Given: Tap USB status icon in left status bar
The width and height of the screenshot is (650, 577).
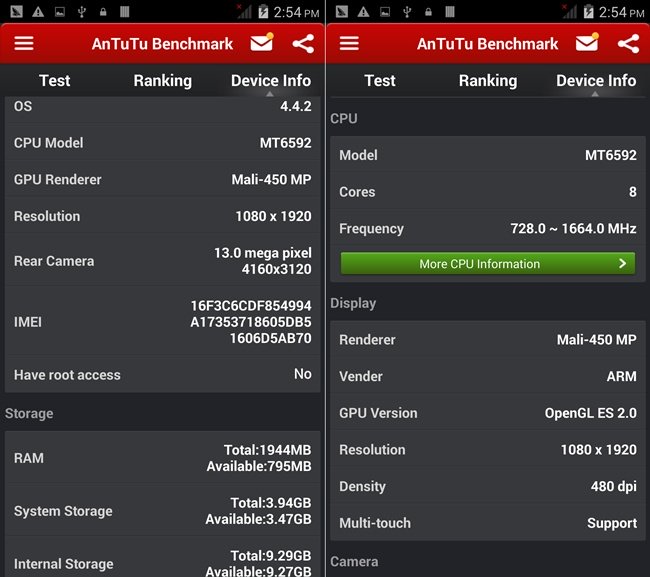Looking at the screenshot, I should point(82,12).
